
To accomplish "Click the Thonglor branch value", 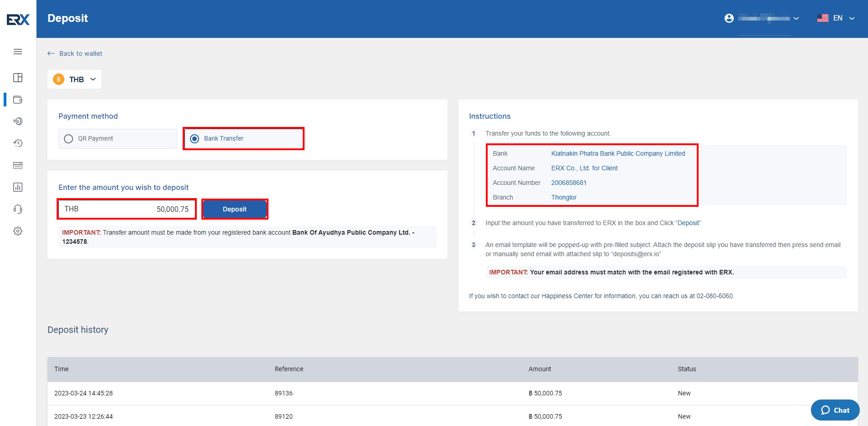I will point(564,197).
